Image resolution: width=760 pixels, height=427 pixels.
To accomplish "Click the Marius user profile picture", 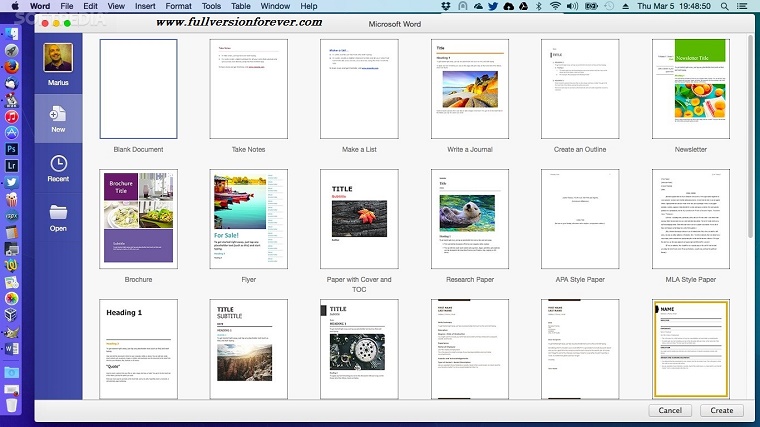I will 58,58.
